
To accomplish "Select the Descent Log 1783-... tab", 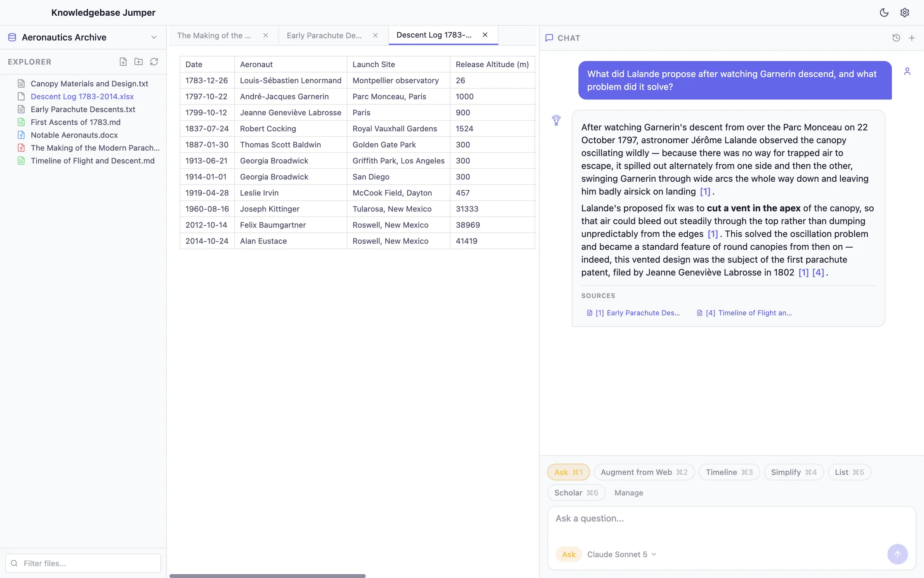I will (x=434, y=35).
